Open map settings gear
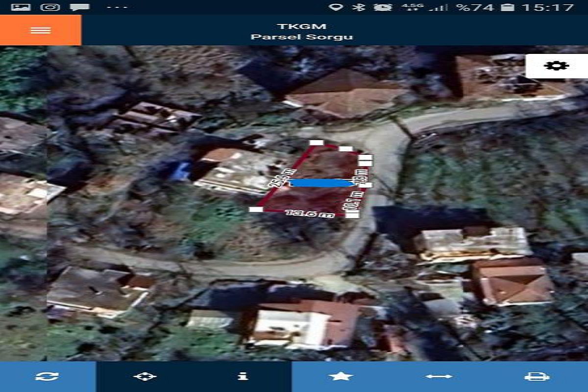Screen dimensions: 588x392 557,66
